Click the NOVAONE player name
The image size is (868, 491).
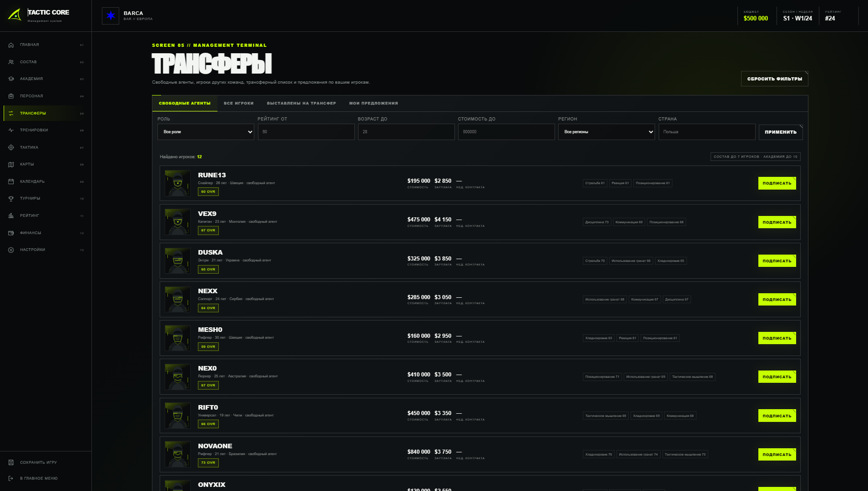click(215, 446)
